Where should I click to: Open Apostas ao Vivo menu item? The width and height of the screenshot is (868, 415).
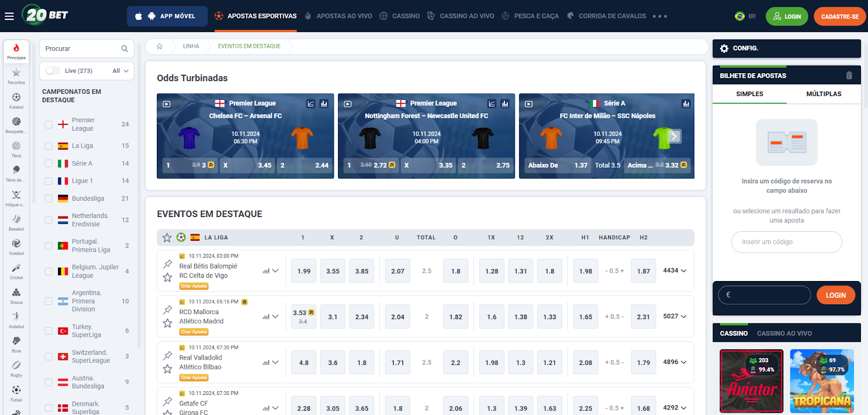(x=339, y=16)
